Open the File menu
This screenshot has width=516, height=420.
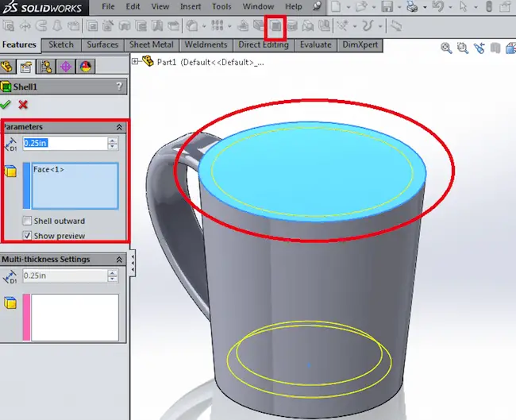tap(108, 6)
